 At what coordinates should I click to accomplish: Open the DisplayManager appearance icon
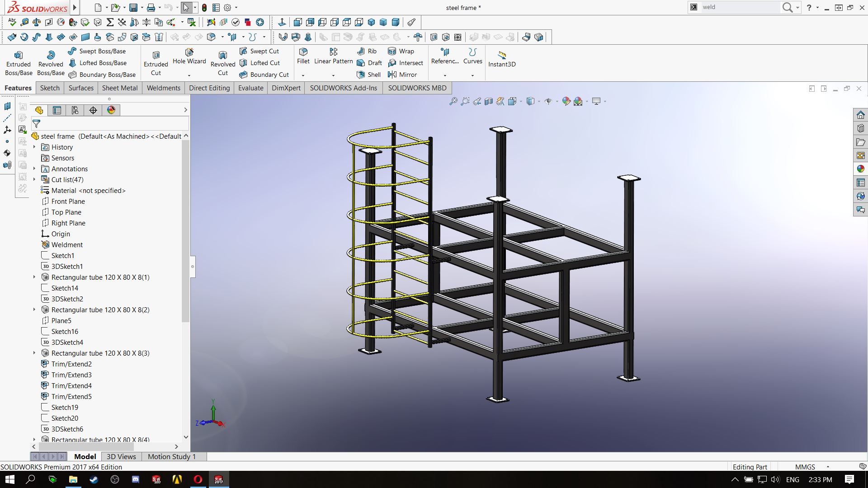(x=111, y=110)
